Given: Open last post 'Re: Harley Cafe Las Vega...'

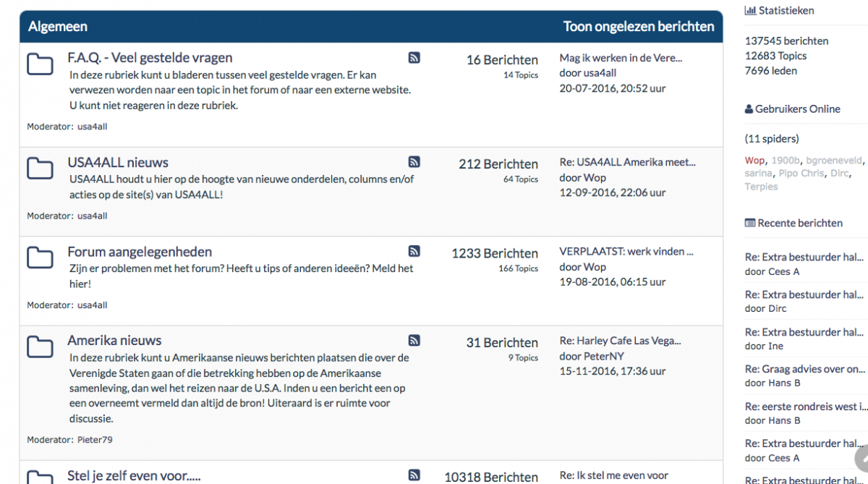Looking at the screenshot, I should click(x=620, y=341).
